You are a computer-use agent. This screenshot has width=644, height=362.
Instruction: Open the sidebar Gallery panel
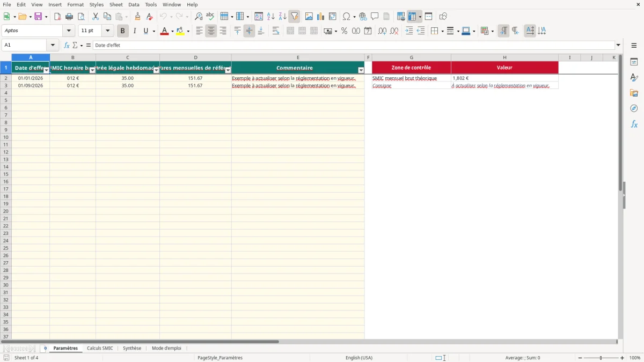coord(634,93)
